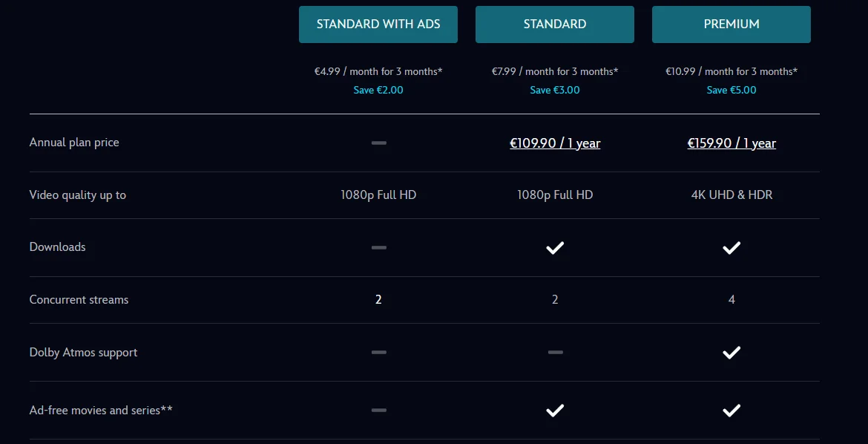Click the Save €2.00 offer text
The width and height of the screenshot is (868, 444).
click(x=378, y=90)
